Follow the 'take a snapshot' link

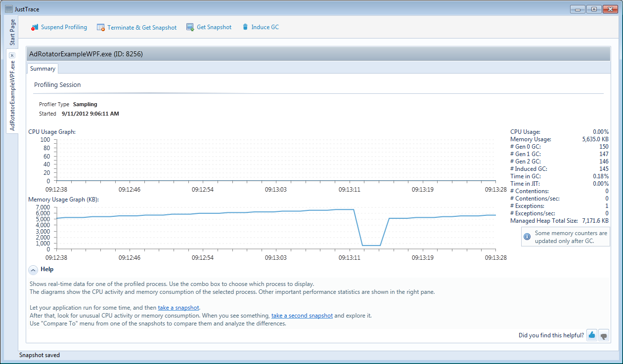178,308
